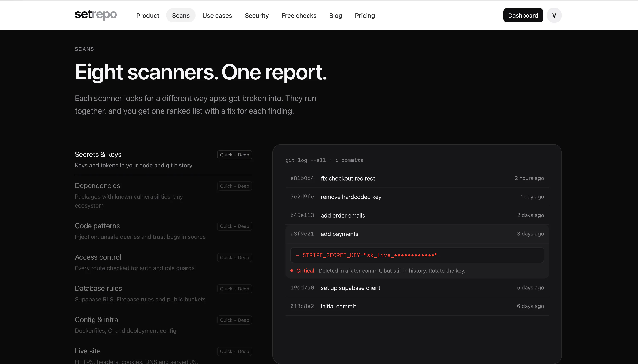Open the Dashboard
This screenshot has width=638, height=364.
tap(523, 15)
